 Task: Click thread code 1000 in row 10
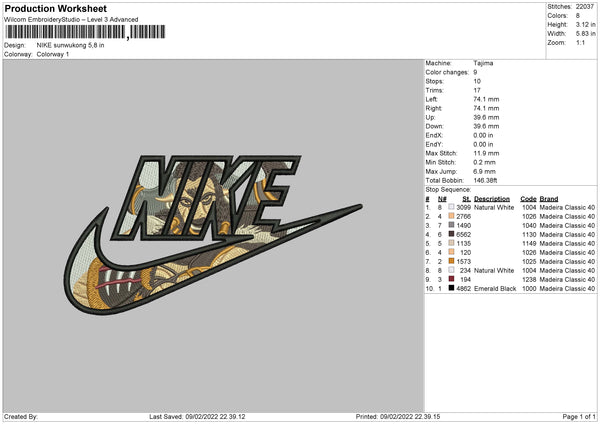529,288
